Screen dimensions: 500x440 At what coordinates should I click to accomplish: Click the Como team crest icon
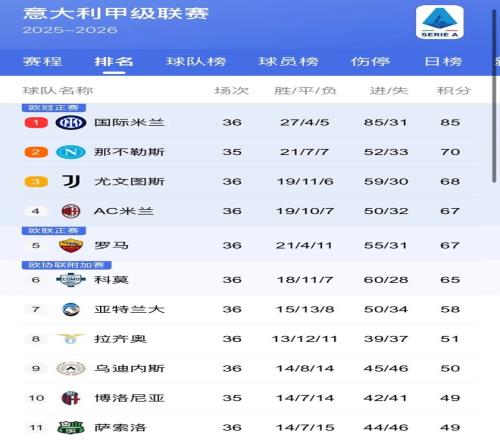click(71, 280)
